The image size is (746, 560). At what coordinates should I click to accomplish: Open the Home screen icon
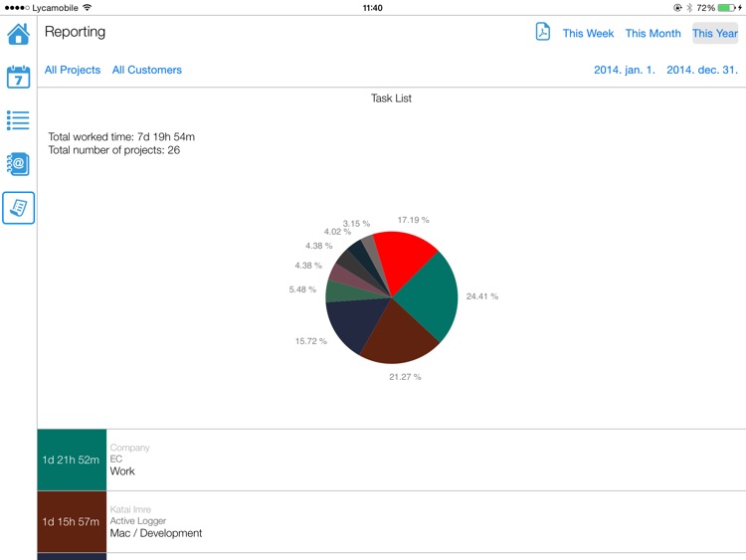(18, 34)
